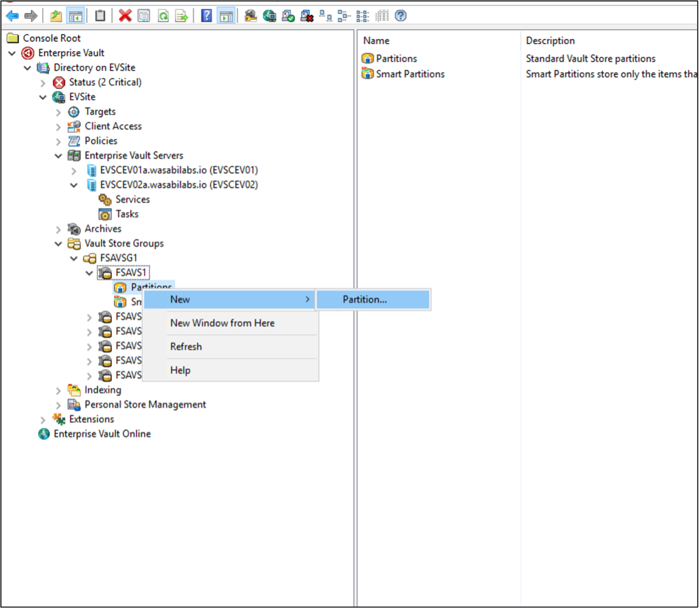Click the user with key toolbar icon
700x610 pixels.
coord(250,16)
